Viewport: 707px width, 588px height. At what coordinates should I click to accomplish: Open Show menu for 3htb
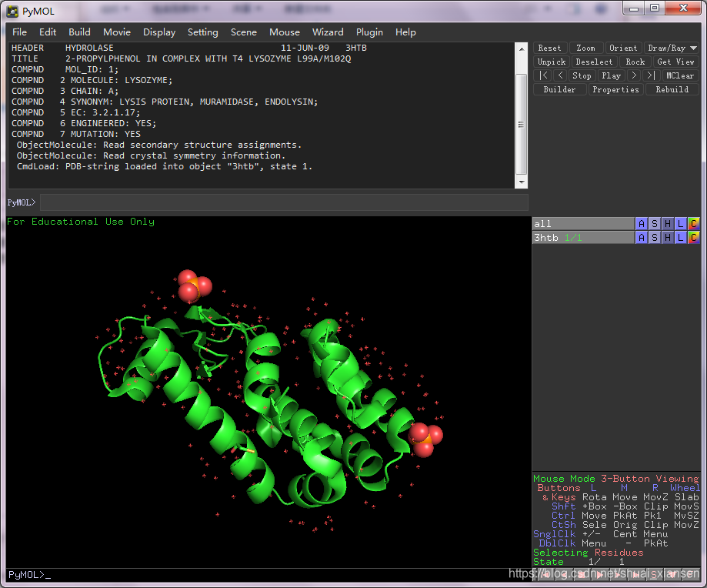(x=655, y=237)
